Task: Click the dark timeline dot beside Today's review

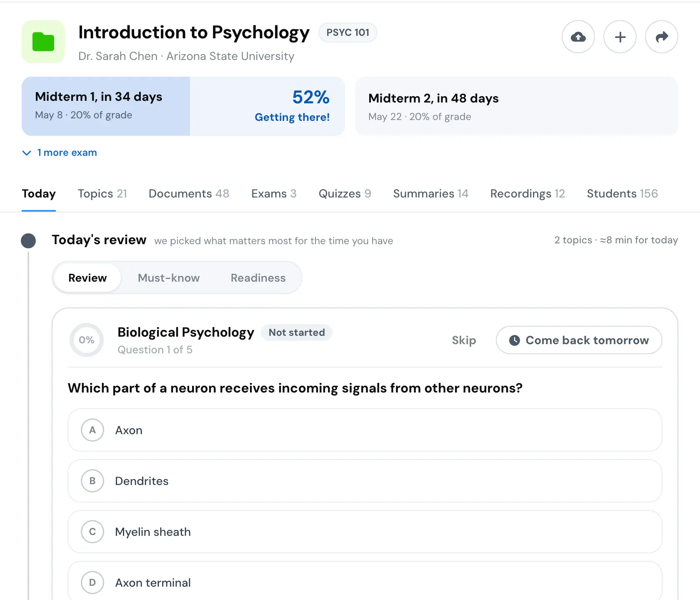Action: 28,240
